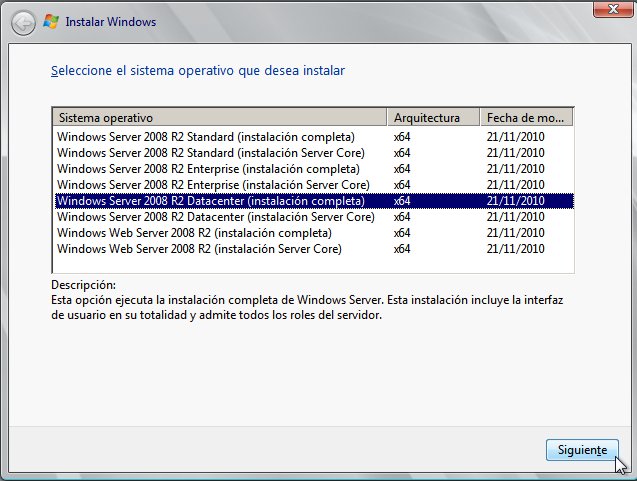Screen dimensions: 637x481
Task: Select Windows Server 2008 R2 Enterprise (instalación Server Core)
Action: (314, 185)
